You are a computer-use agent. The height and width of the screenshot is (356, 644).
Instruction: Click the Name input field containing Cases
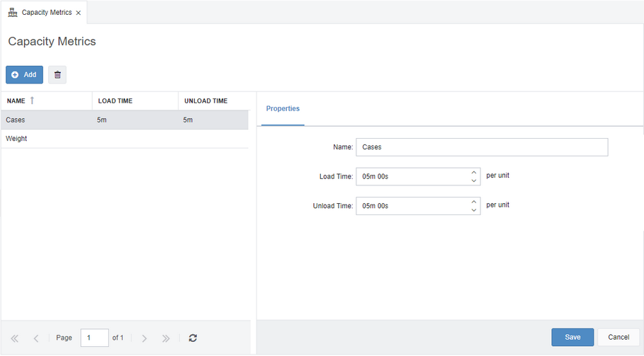coord(482,147)
